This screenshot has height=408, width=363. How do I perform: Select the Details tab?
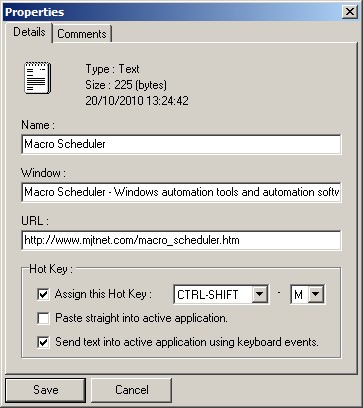click(x=29, y=32)
